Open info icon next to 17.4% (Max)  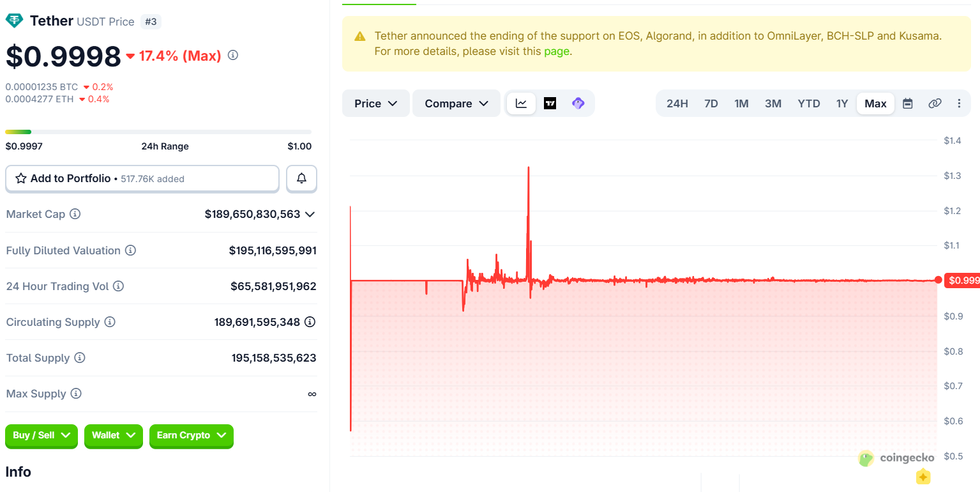click(x=233, y=55)
